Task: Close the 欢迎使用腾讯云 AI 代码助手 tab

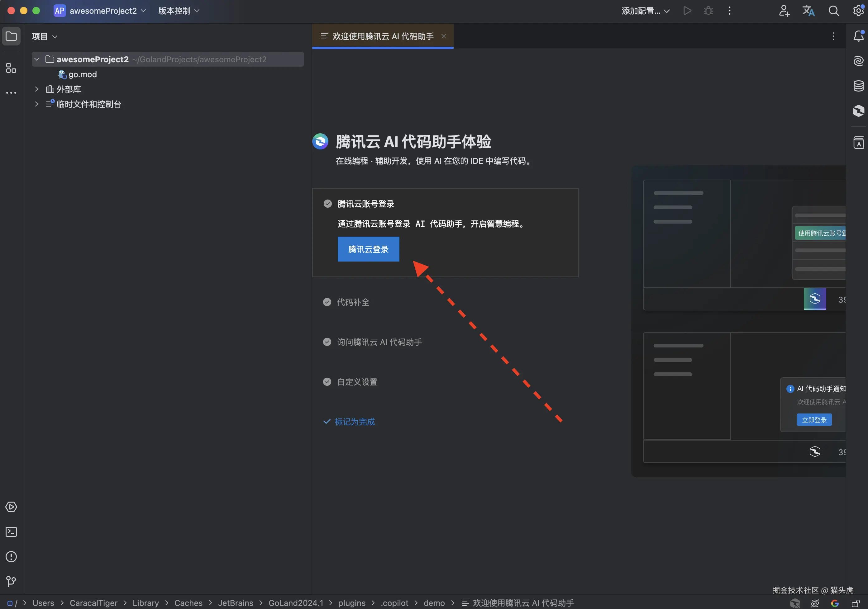Action: [444, 36]
